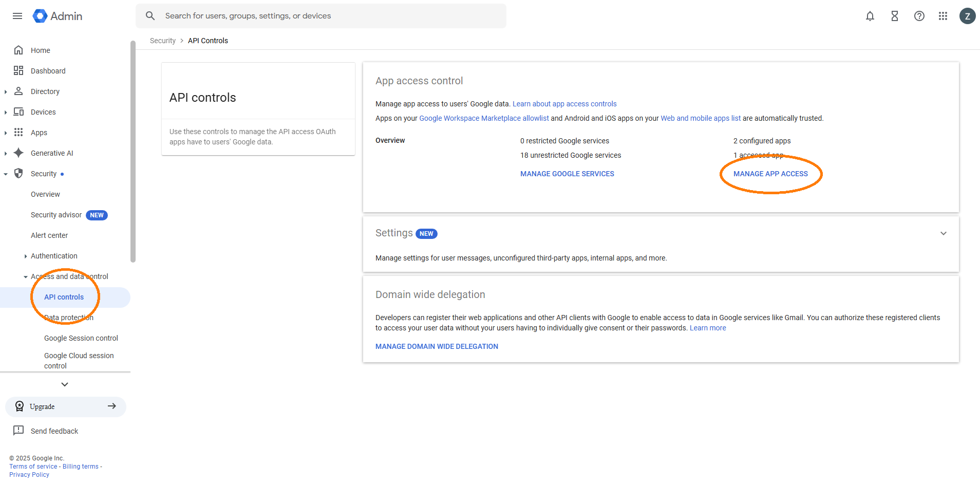Click '0 restricted Google services' text

coord(564,141)
